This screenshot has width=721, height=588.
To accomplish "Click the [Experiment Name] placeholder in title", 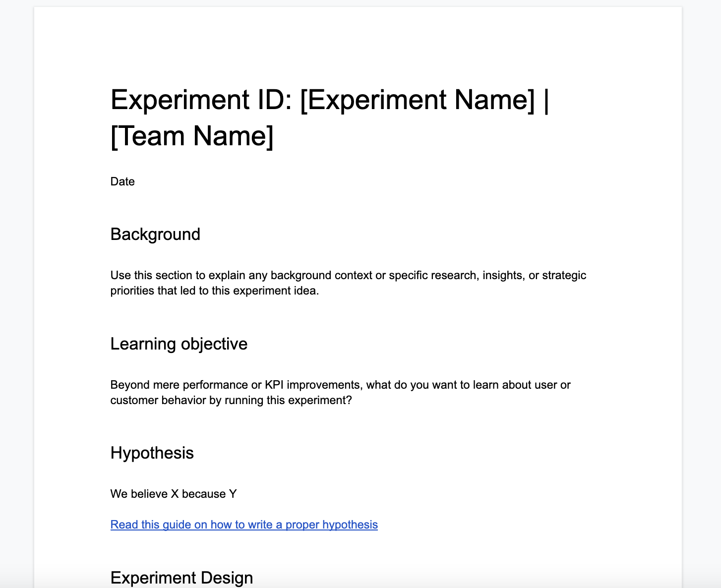I will point(418,100).
